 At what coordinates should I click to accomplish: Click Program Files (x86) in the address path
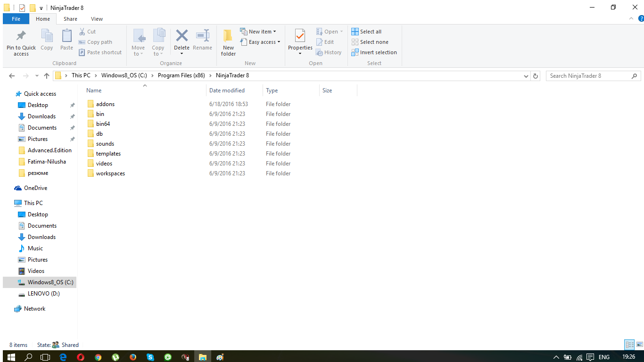coord(181,75)
